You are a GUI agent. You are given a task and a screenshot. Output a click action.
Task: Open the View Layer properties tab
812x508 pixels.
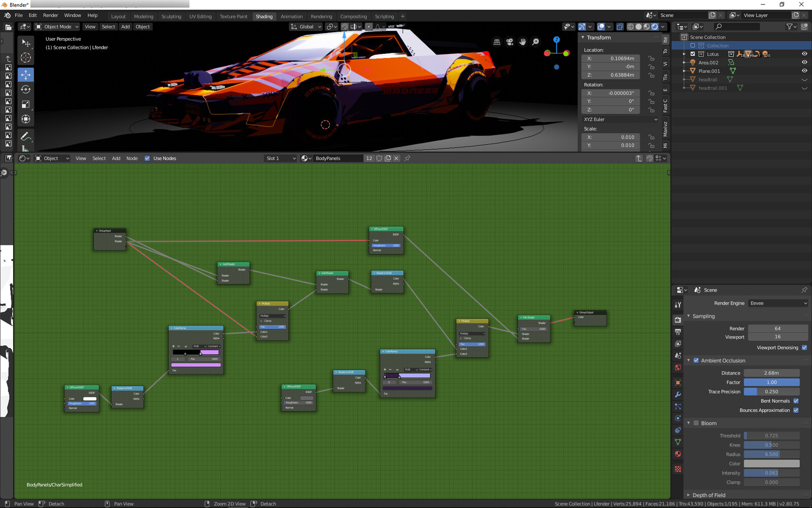(x=678, y=344)
